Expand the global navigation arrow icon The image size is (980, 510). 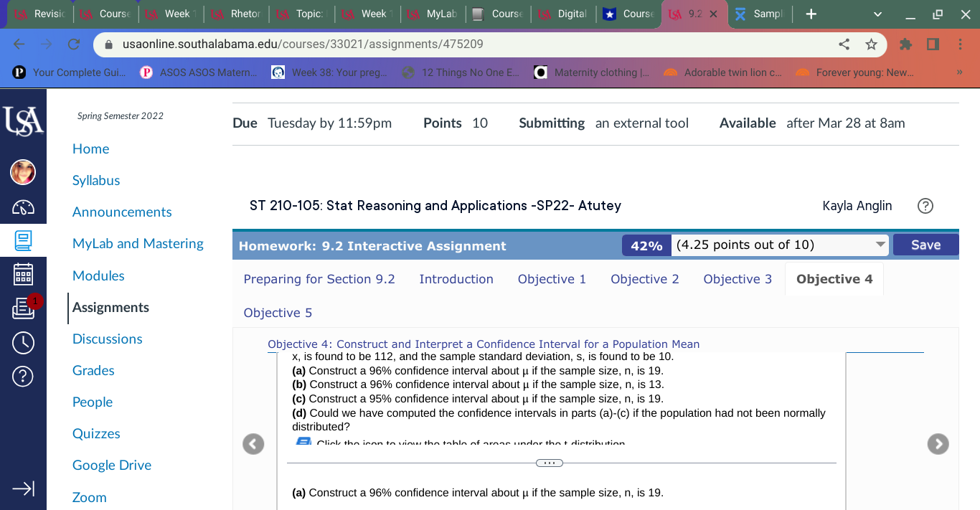pos(23,488)
